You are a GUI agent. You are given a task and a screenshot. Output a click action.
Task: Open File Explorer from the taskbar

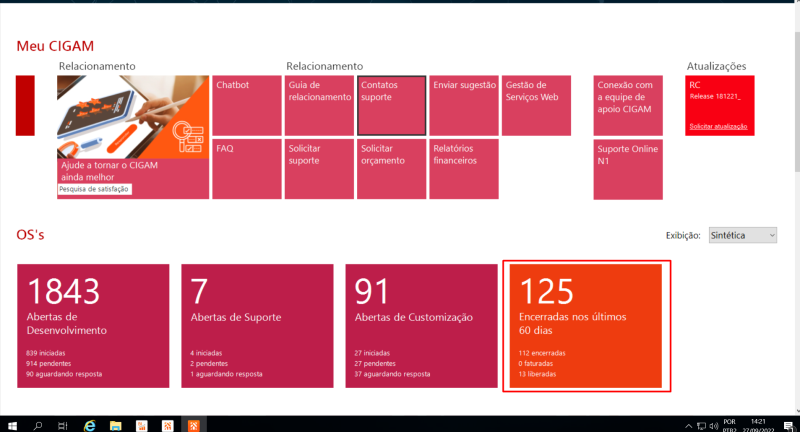tap(116, 425)
